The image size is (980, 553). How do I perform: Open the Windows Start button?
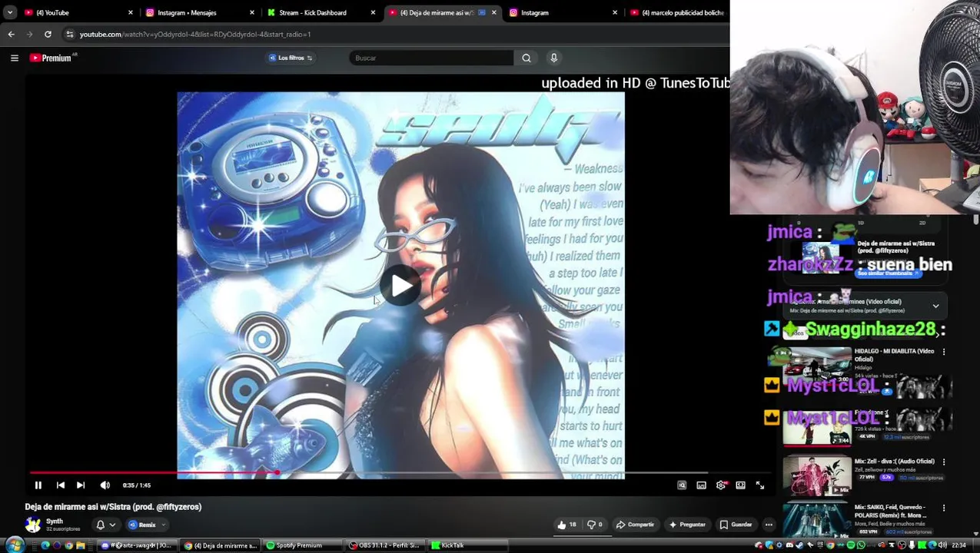point(13,545)
